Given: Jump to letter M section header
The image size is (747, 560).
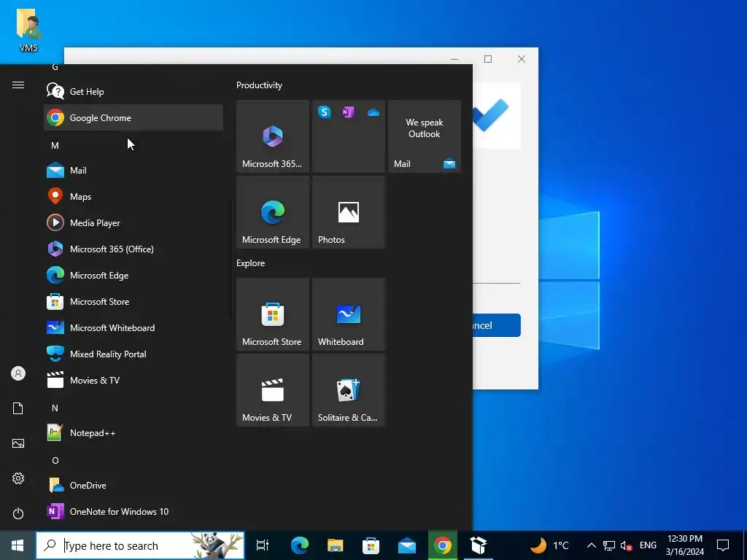Looking at the screenshot, I should point(55,146).
